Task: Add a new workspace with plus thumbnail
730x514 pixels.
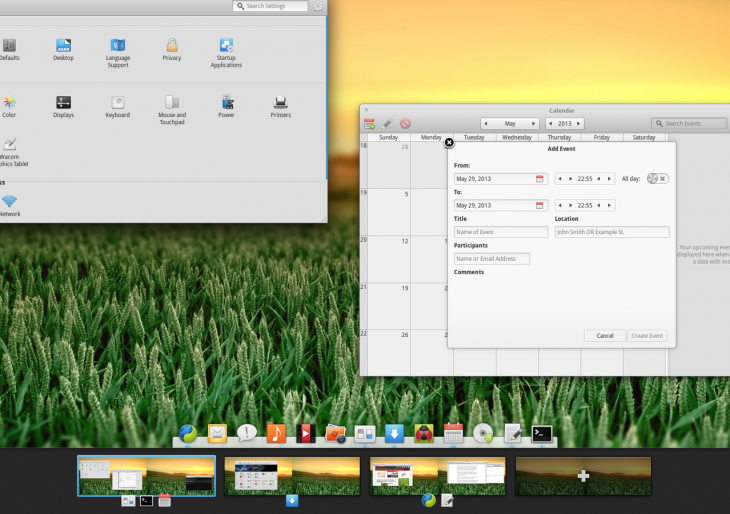Action: point(583,476)
